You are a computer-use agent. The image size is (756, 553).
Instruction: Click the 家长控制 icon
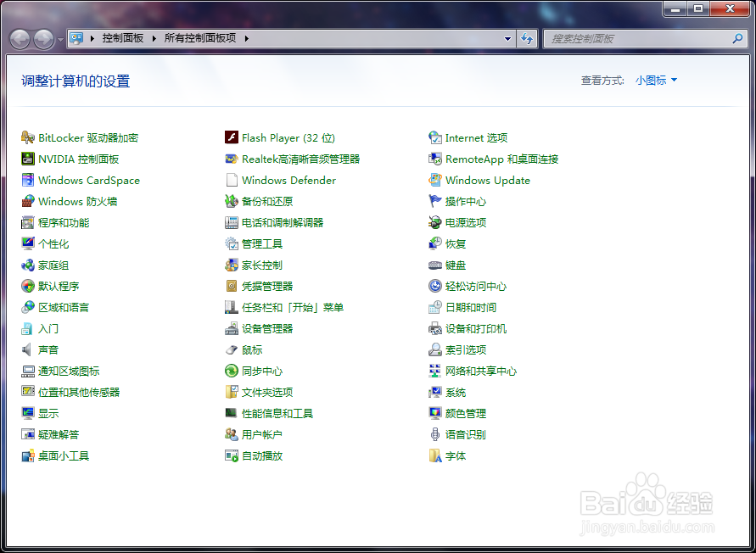pyautogui.click(x=232, y=265)
